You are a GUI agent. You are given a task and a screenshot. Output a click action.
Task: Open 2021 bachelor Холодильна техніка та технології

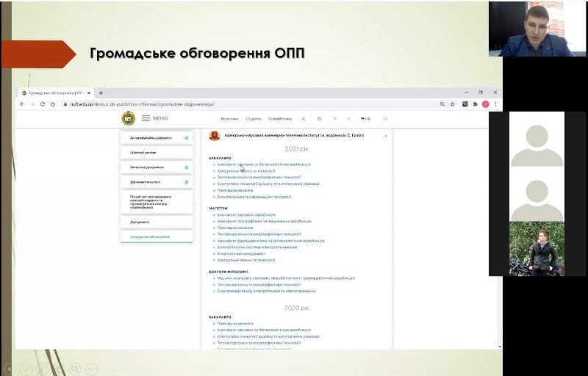point(246,171)
